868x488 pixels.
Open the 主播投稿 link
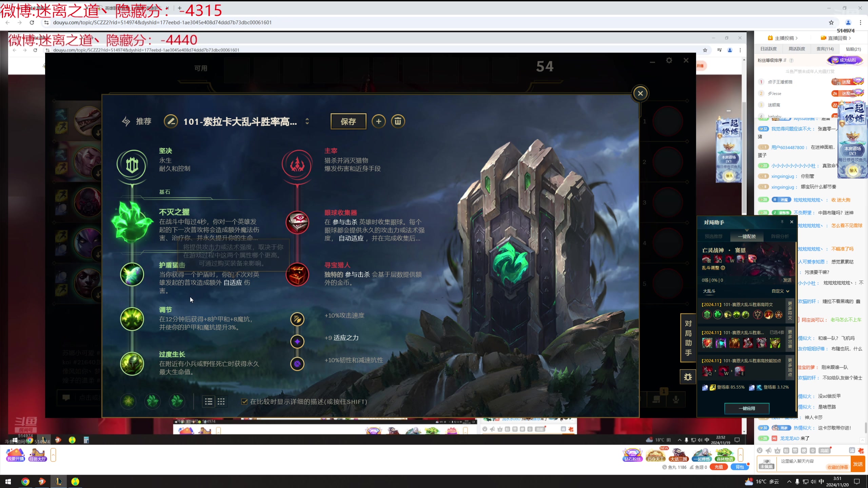click(x=783, y=38)
